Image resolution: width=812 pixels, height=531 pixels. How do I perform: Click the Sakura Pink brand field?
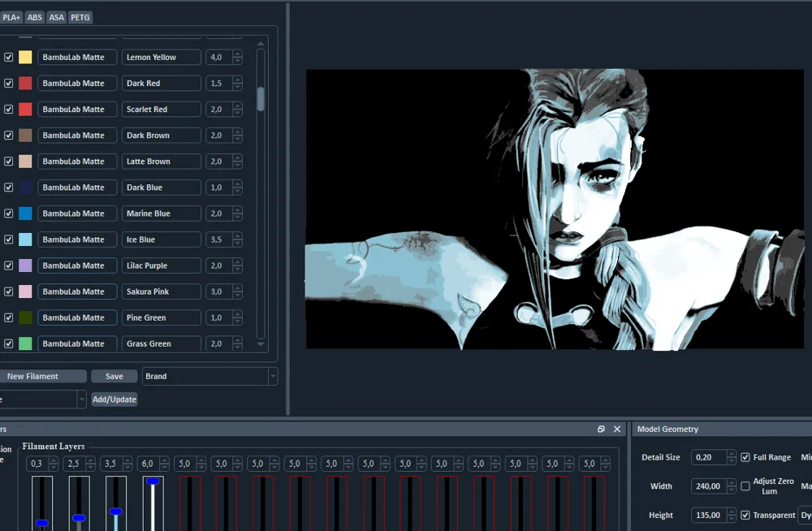pos(77,291)
